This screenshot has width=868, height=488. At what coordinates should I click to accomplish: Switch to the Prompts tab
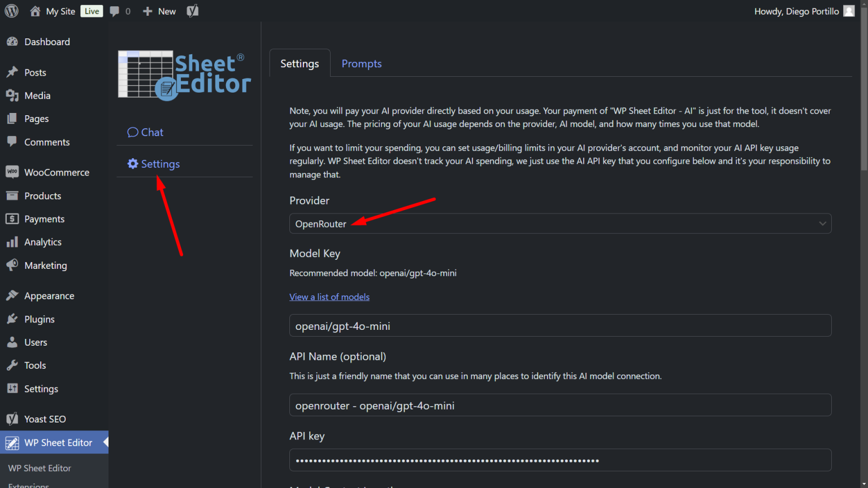pyautogui.click(x=361, y=63)
